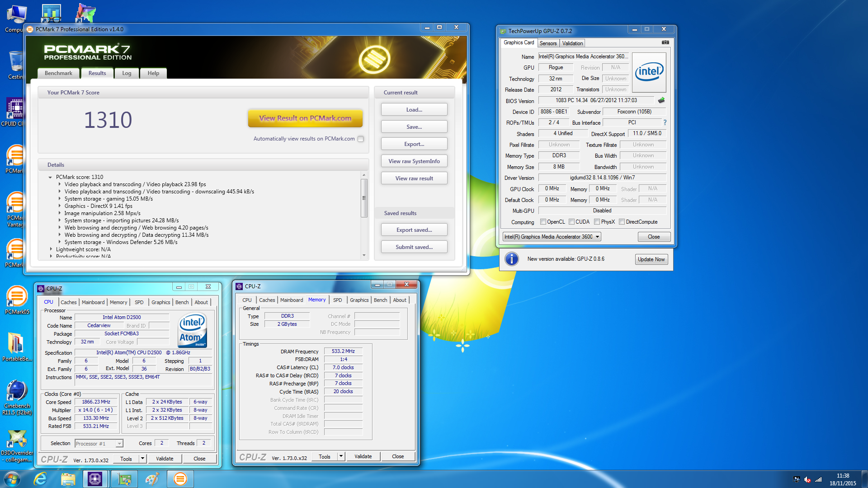Click the Load... button
Viewport: 868px width, 488px height.
pyautogui.click(x=414, y=110)
